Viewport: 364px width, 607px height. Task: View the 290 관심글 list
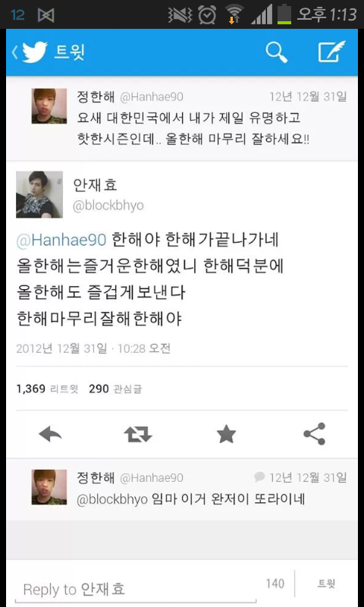click(115, 388)
